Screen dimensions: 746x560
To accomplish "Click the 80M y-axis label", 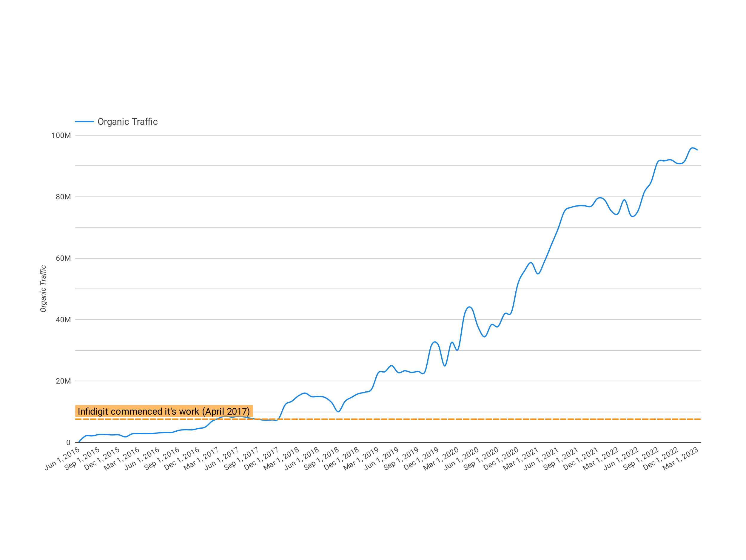I will coord(63,197).
